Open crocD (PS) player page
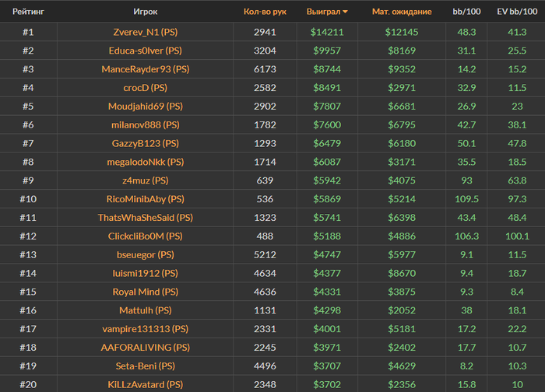 coord(146,87)
